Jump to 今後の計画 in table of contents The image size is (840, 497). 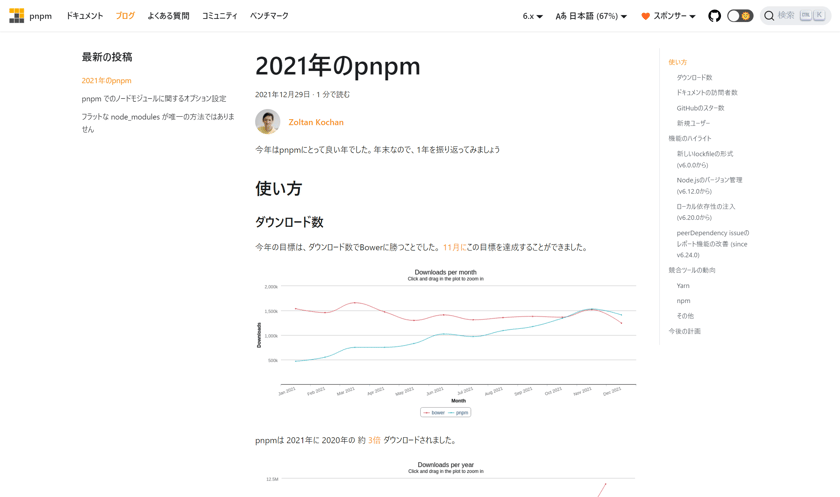685,332
